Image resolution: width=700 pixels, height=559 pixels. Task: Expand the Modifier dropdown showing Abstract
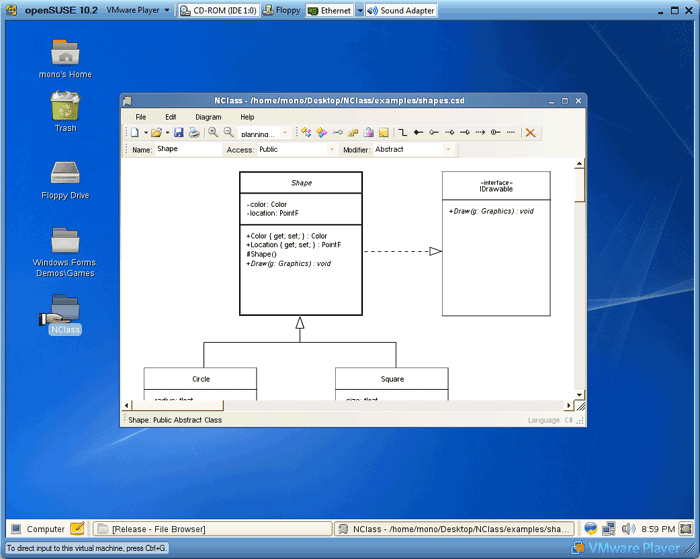point(447,150)
